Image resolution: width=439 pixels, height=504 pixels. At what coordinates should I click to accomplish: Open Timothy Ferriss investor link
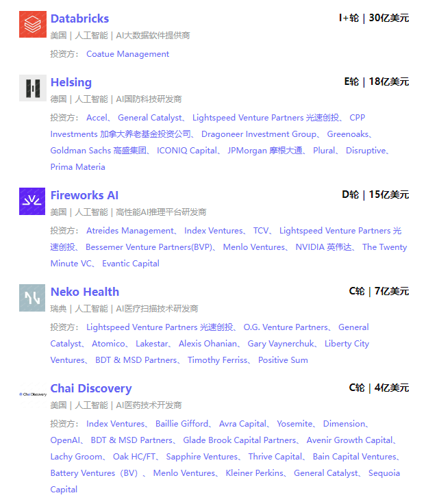[x=218, y=360]
